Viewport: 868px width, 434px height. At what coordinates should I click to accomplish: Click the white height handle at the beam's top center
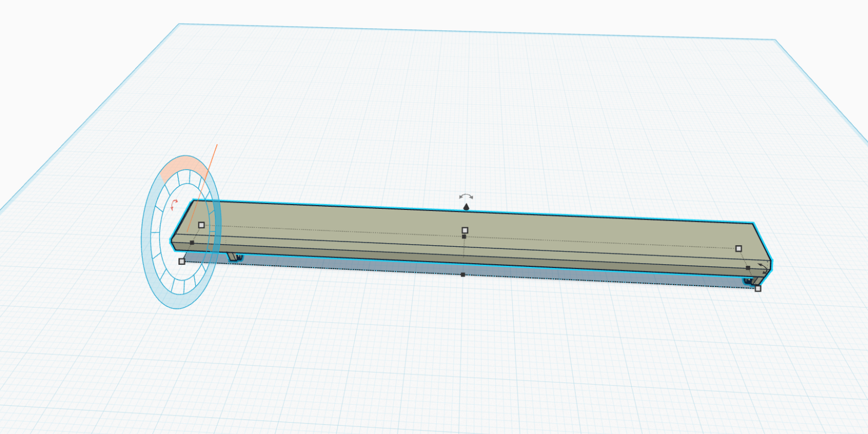(465, 230)
